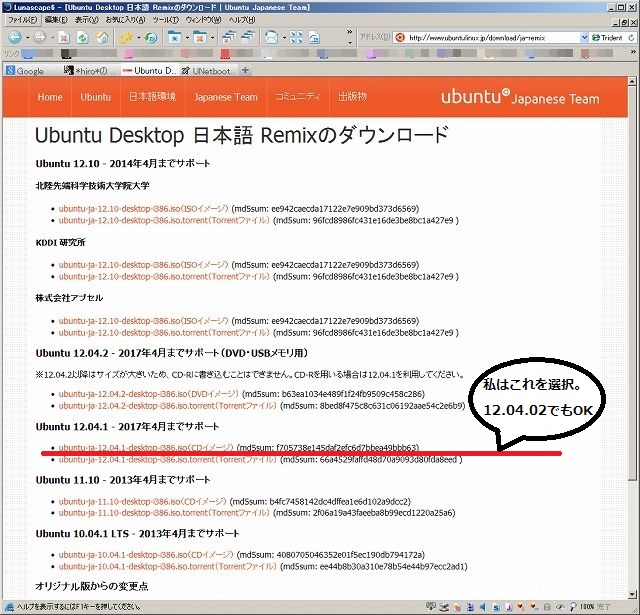Click the Ubuntu favicon in the address bar

click(x=400, y=38)
